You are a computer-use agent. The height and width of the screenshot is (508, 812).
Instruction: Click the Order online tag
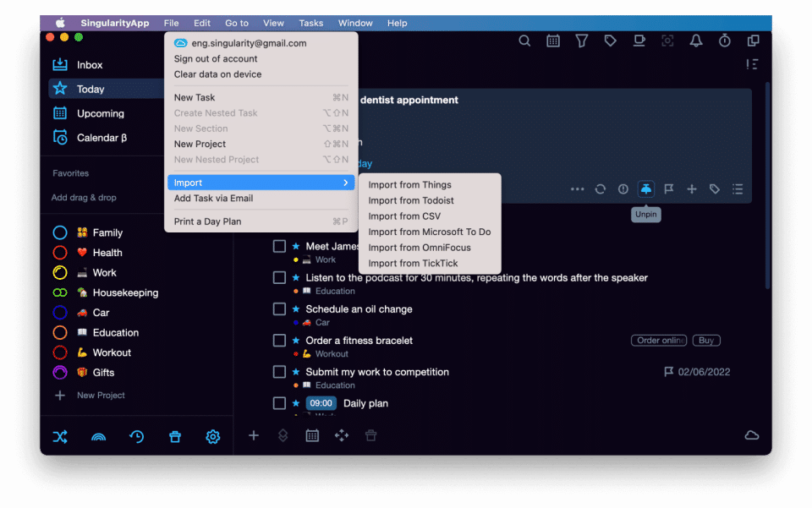(x=659, y=341)
